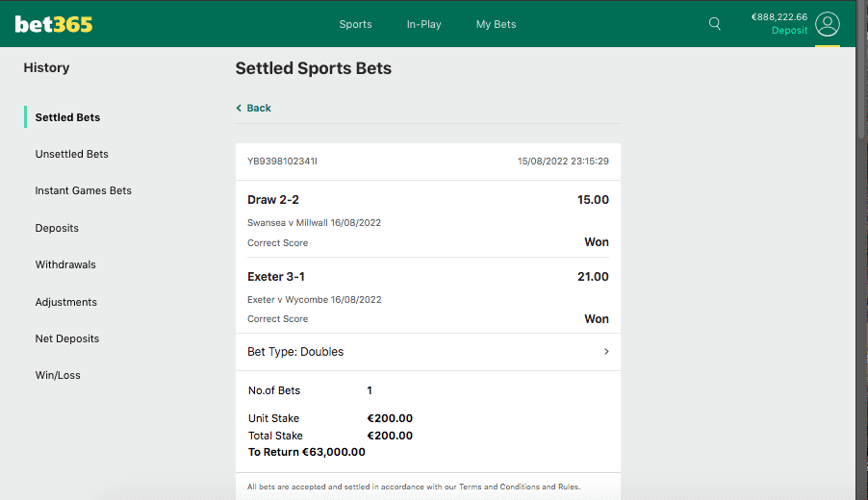Open Deposits history in sidebar

click(57, 228)
